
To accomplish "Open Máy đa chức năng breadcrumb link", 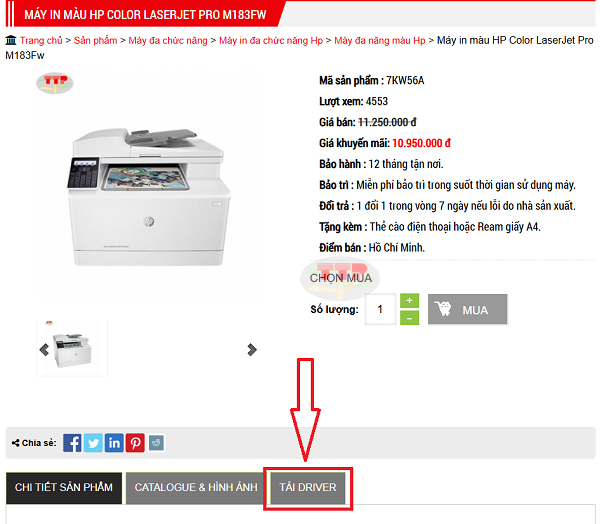I will pos(168,41).
